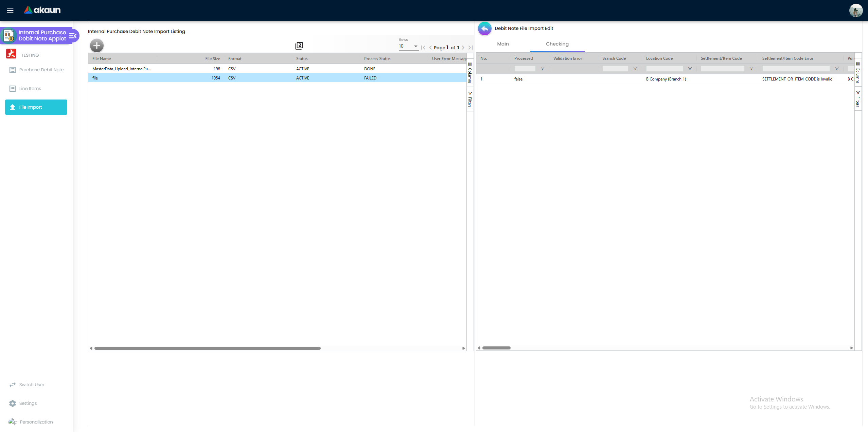Sort listing by Status column

click(x=302, y=59)
